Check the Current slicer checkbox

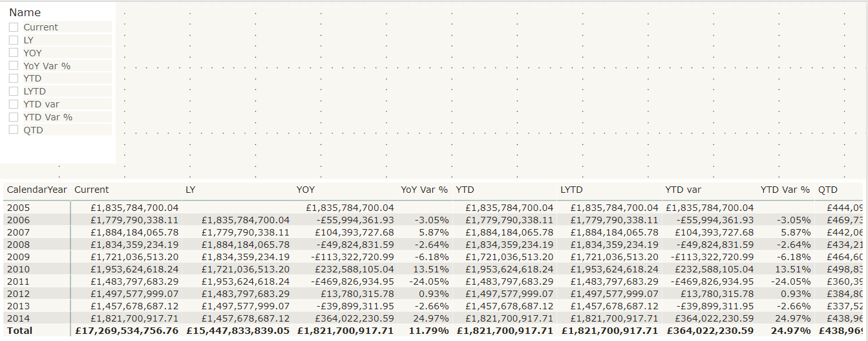coord(14,27)
